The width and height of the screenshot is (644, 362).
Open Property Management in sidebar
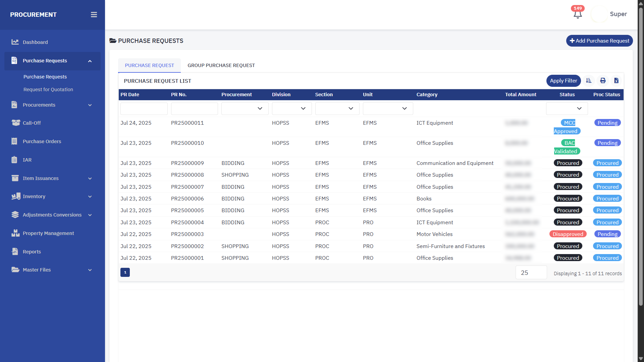pos(48,233)
